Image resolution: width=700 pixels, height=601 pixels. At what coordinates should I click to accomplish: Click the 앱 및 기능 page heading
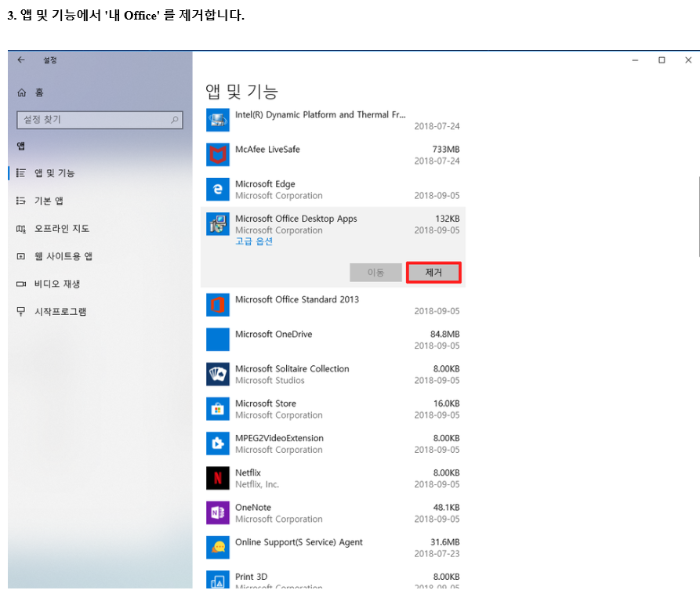(242, 92)
